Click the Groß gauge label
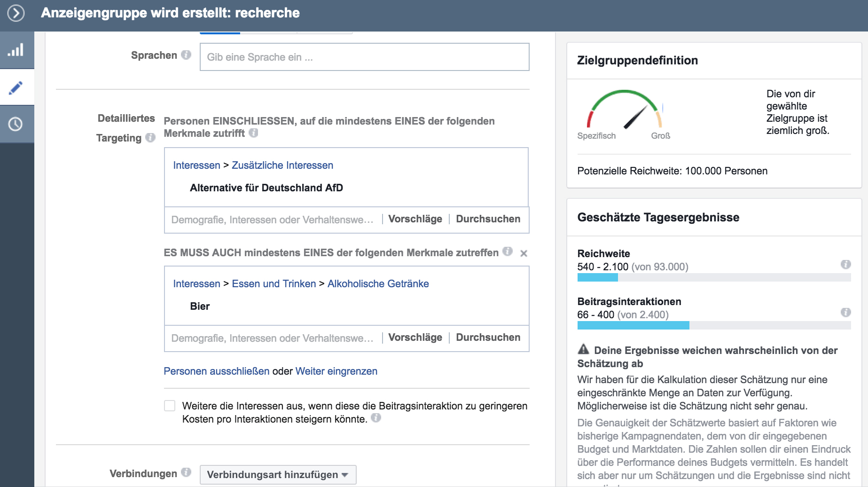The width and height of the screenshot is (868, 487). (x=661, y=136)
